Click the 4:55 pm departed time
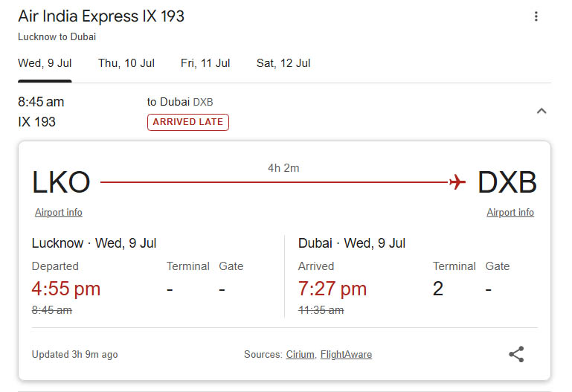The image size is (572, 392). pos(66,289)
